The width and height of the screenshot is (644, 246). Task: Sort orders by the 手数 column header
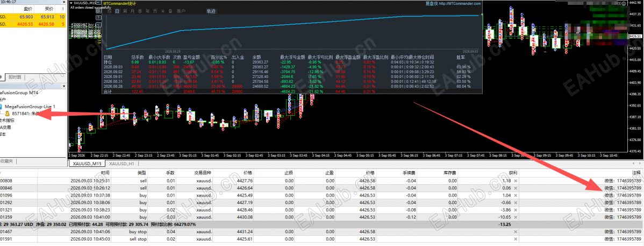170,173
